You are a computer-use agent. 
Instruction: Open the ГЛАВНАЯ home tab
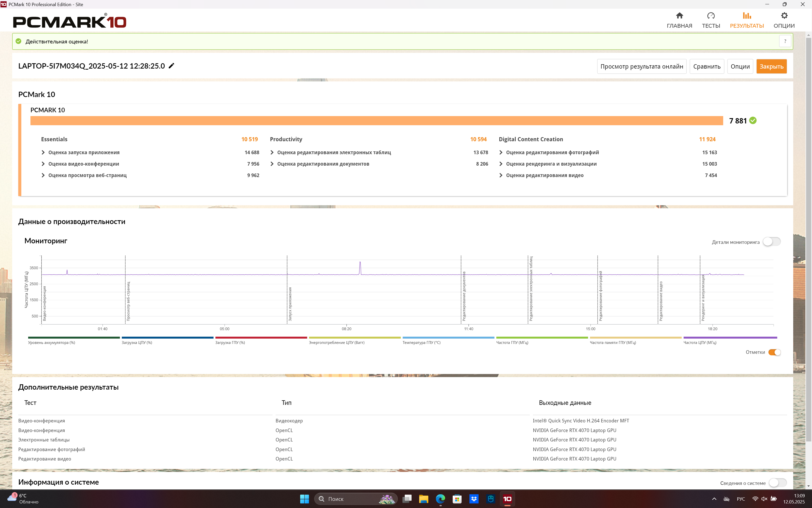(x=679, y=20)
